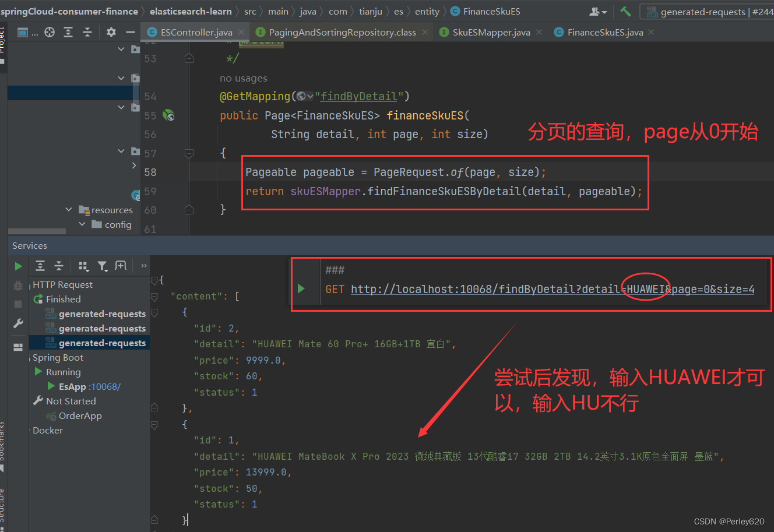Open Project panel gear options

pos(111,33)
